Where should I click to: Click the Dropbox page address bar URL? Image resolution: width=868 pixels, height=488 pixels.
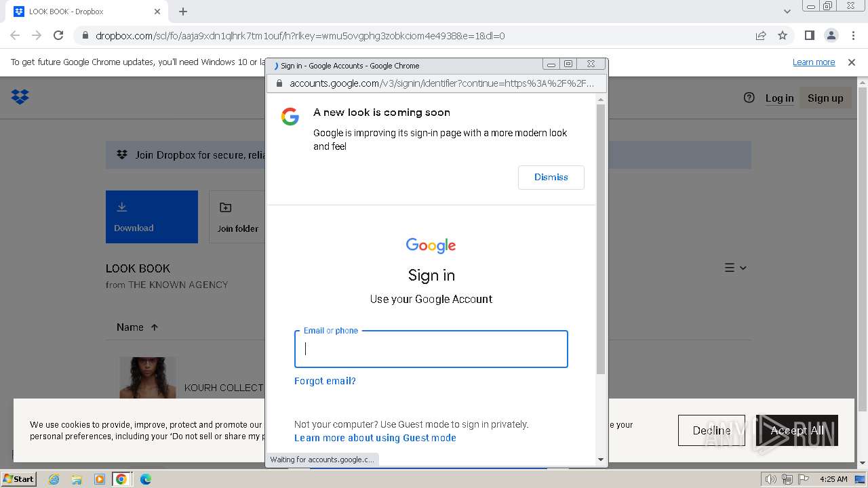(x=300, y=36)
